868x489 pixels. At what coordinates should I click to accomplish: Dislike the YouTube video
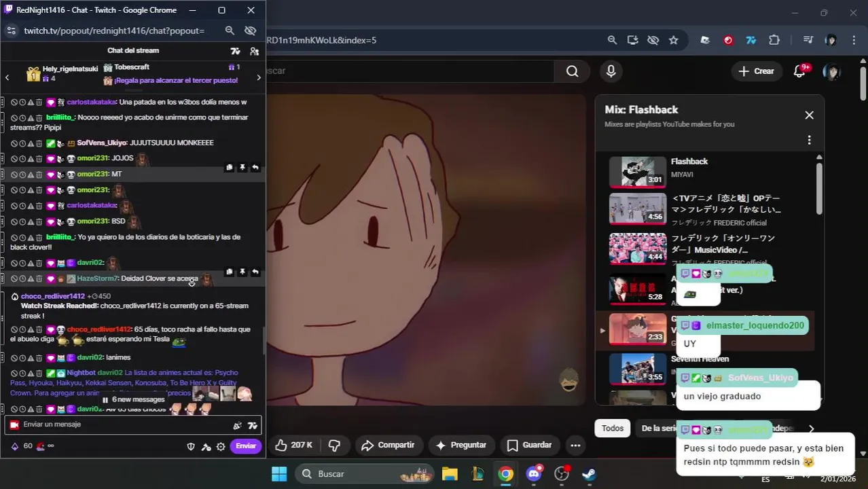(334, 446)
